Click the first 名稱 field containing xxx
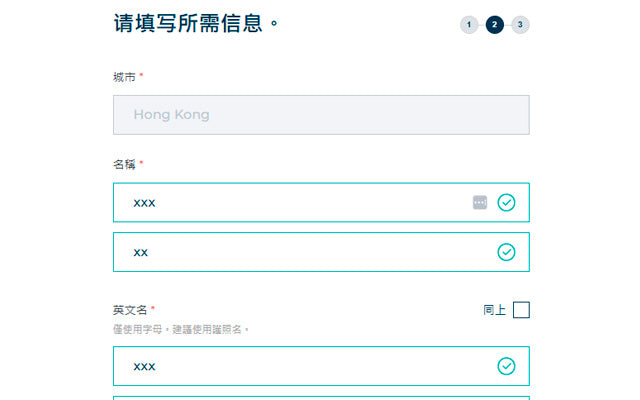The image size is (640, 400). point(321,202)
